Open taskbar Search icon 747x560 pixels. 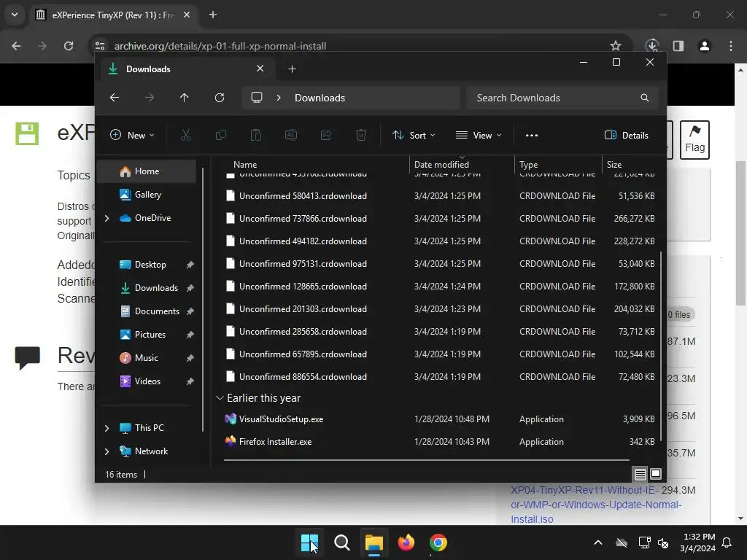[x=341, y=542]
